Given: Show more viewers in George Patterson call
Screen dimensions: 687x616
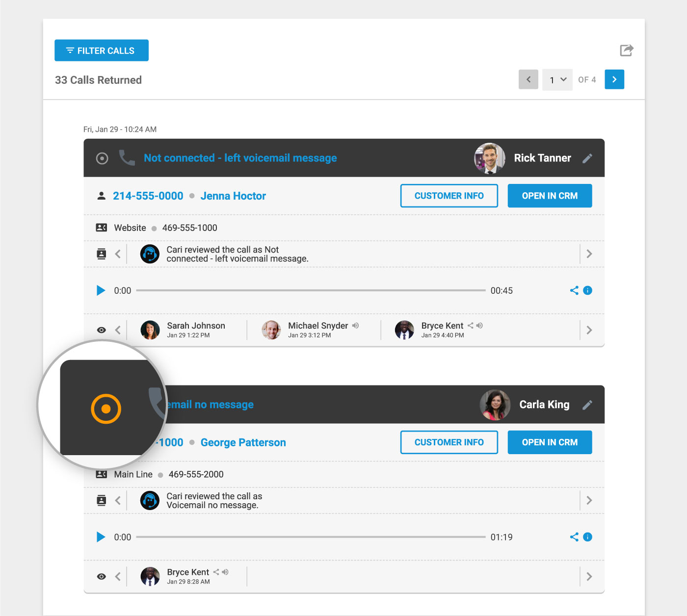Looking at the screenshot, I should point(589,577).
